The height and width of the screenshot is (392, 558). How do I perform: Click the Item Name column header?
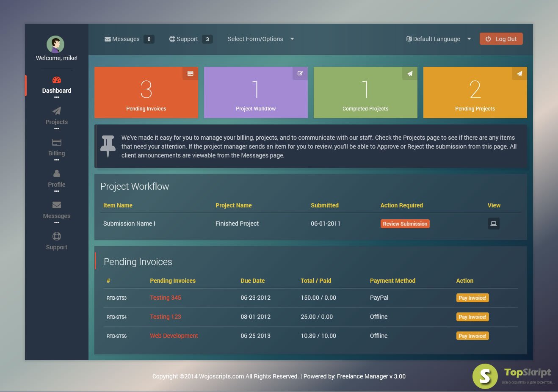[118, 205]
